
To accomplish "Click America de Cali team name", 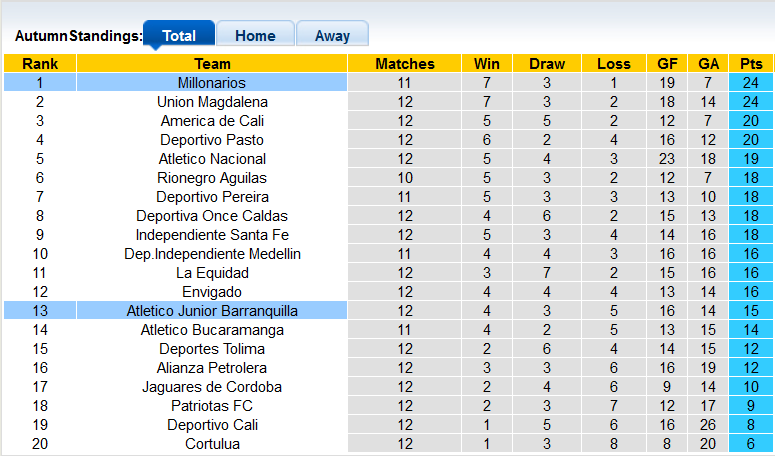I will pyautogui.click(x=212, y=121).
